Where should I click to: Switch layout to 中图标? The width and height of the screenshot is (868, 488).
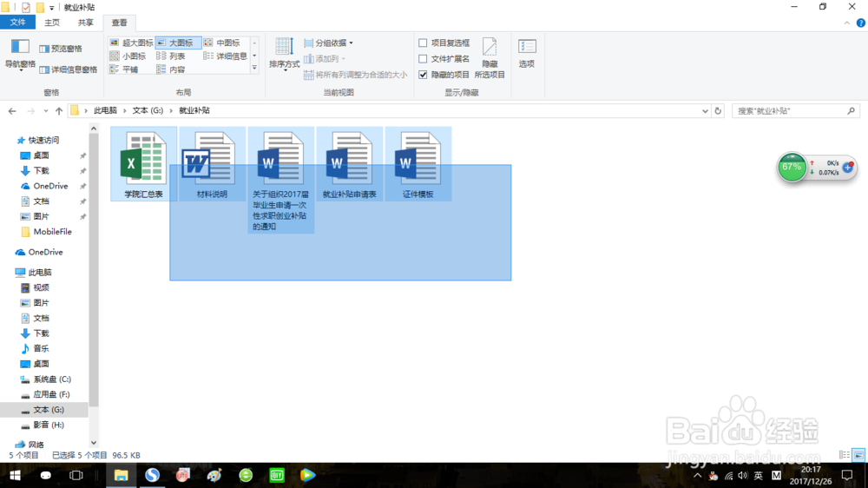[221, 43]
